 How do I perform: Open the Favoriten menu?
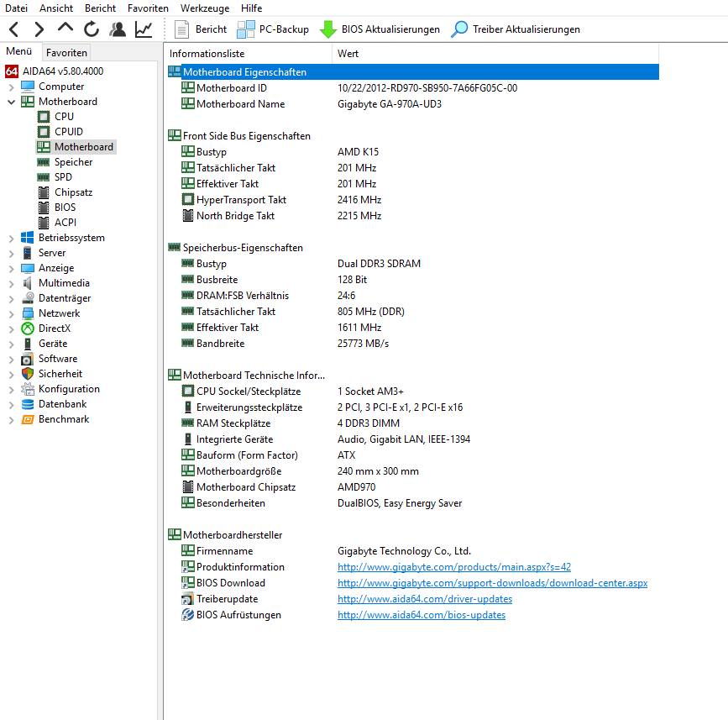click(148, 8)
